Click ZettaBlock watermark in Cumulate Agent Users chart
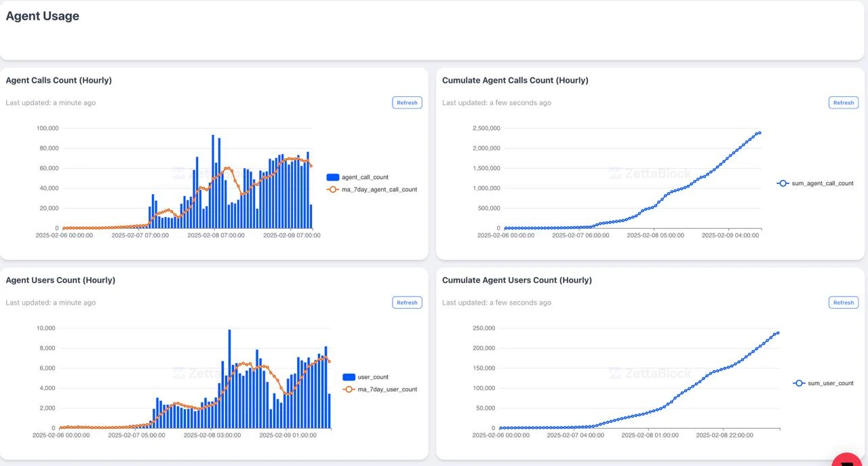Viewport: 868px width, 466px height. [650, 373]
